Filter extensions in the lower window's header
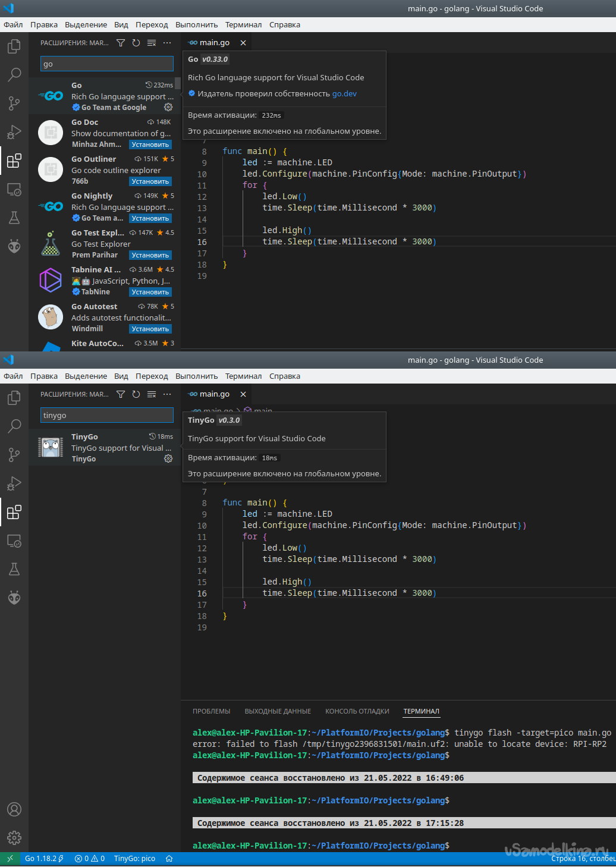Image resolution: width=616 pixels, height=867 pixels. 121,394
